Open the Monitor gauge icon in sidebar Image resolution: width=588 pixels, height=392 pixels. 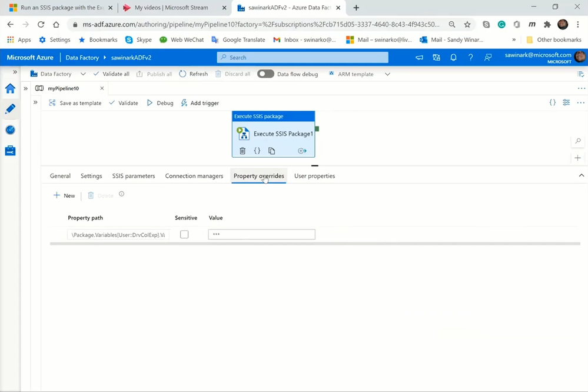click(x=10, y=130)
